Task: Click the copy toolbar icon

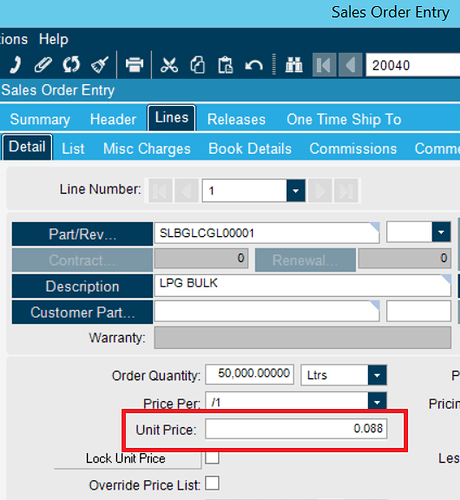Action: pyautogui.click(x=198, y=65)
